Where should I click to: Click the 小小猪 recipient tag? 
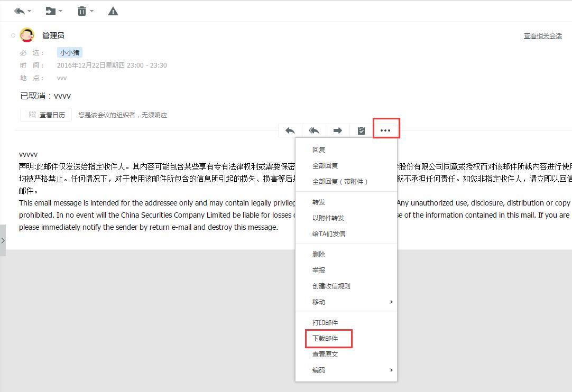tap(70, 53)
